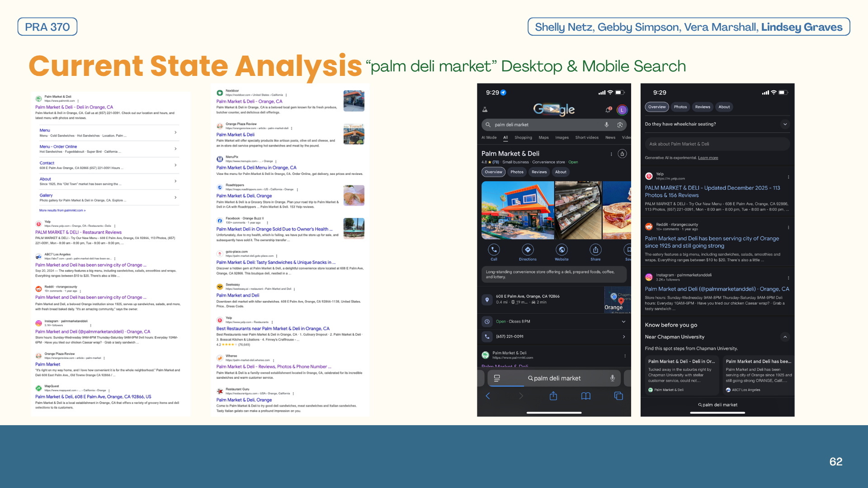Open the blue storefront photo thumbnail
Image resolution: width=868 pixels, height=488 pixels.
point(518,210)
